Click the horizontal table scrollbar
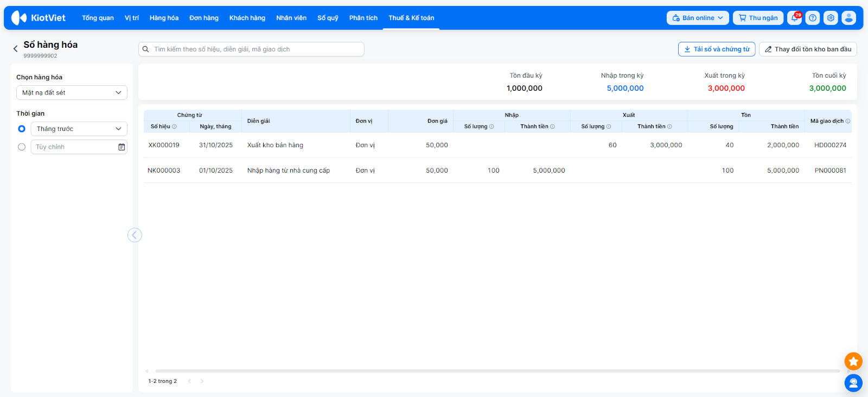The height and width of the screenshot is (397, 868). pos(497,371)
